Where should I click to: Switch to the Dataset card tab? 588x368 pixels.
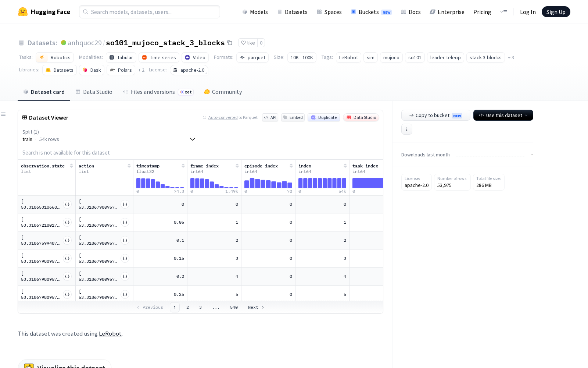coord(44,92)
